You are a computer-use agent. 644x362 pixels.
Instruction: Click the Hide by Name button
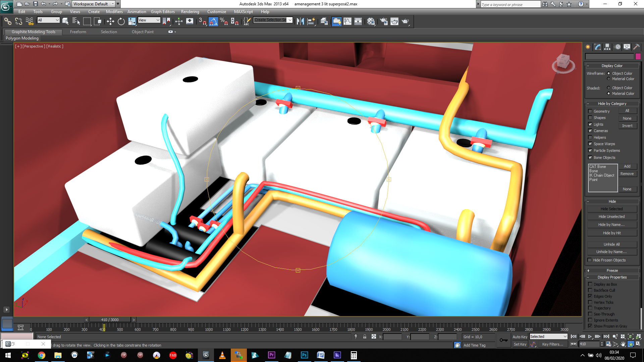point(611,225)
